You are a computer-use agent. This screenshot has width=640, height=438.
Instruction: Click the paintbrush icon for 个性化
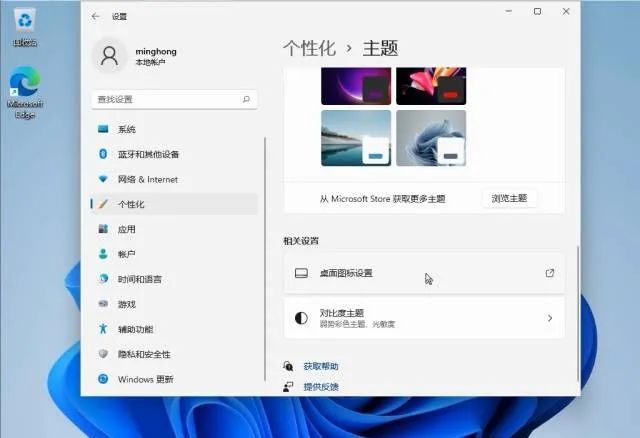click(103, 204)
